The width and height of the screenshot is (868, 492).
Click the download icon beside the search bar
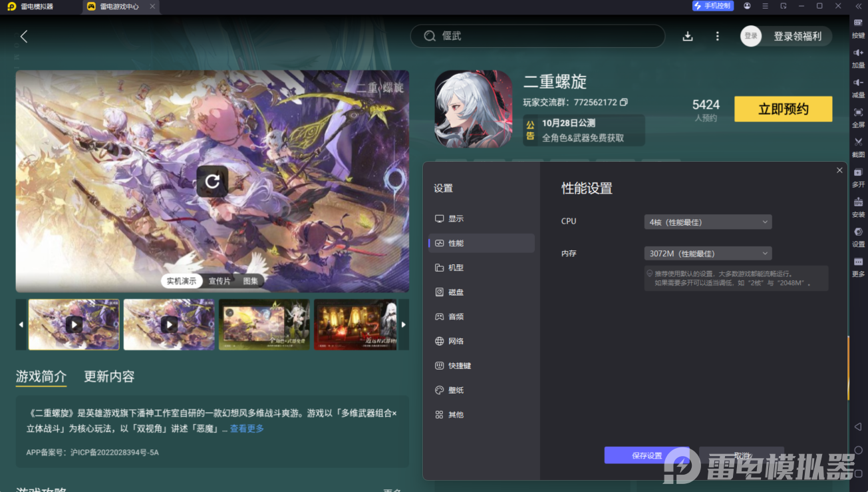pyautogui.click(x=688, y=36)
